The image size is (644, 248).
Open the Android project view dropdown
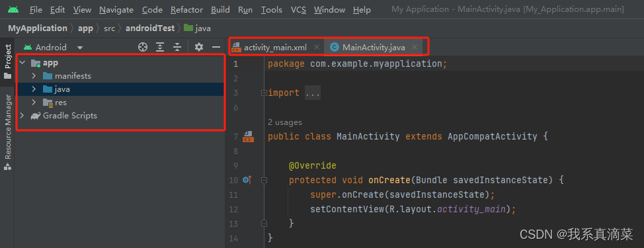click(54, 48)
